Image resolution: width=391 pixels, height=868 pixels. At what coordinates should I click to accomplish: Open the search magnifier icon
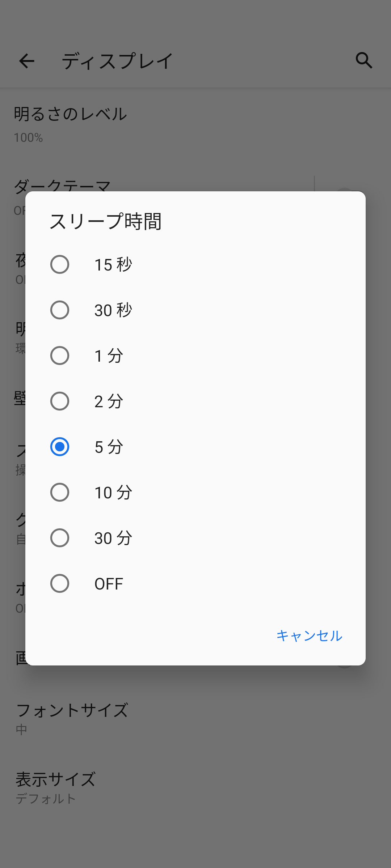point(364,60)
